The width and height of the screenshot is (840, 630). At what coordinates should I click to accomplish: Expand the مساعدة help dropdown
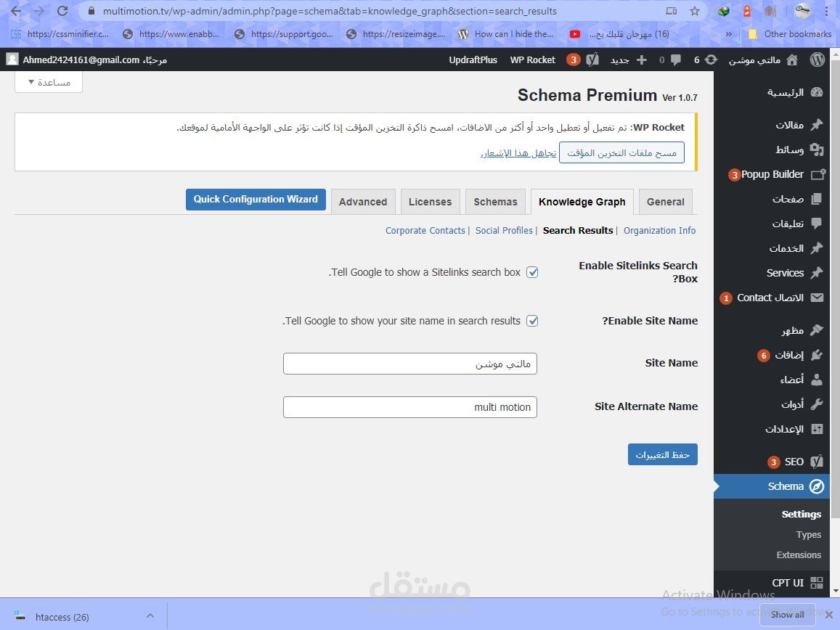(49, 82)
